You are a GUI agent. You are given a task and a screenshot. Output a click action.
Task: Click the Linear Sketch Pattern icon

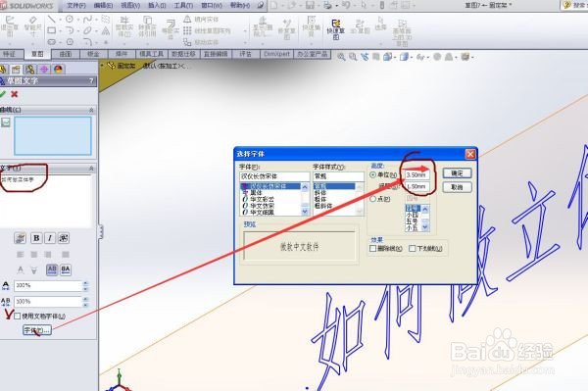[x=187, y=30]
